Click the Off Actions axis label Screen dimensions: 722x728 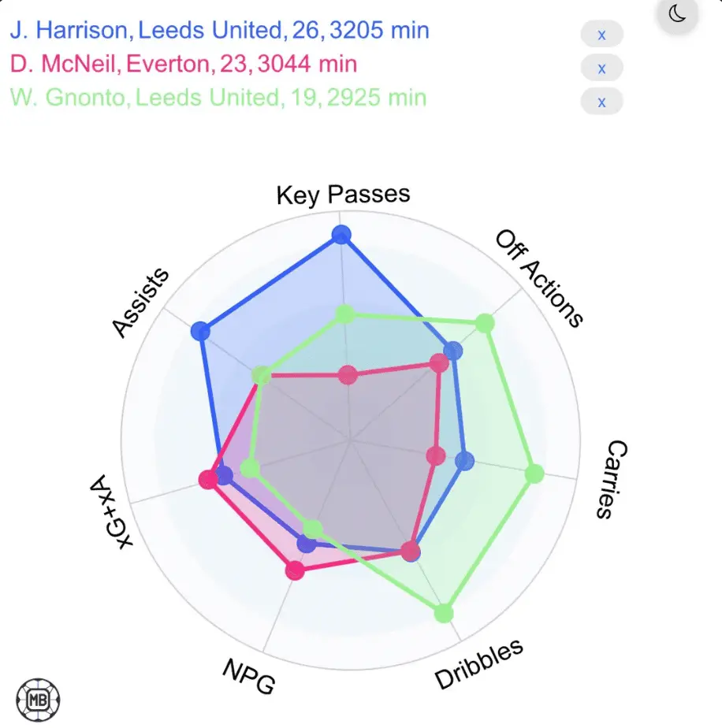[x=540, y=277]
